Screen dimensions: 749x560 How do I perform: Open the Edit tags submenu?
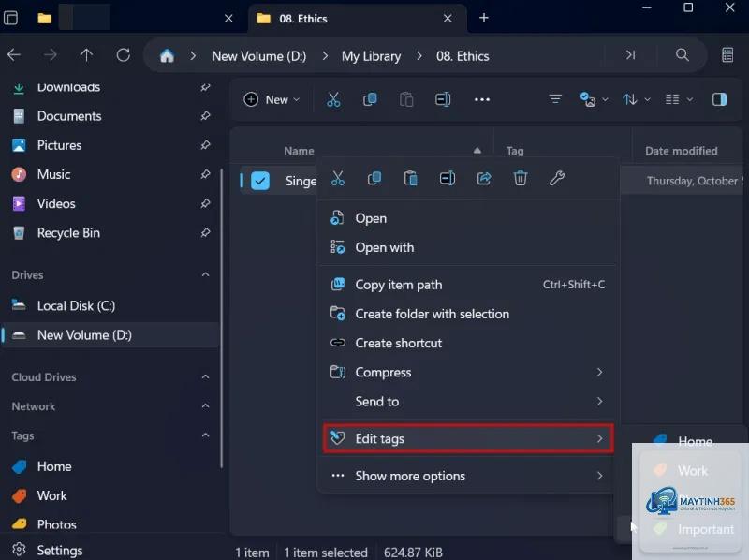467,438
